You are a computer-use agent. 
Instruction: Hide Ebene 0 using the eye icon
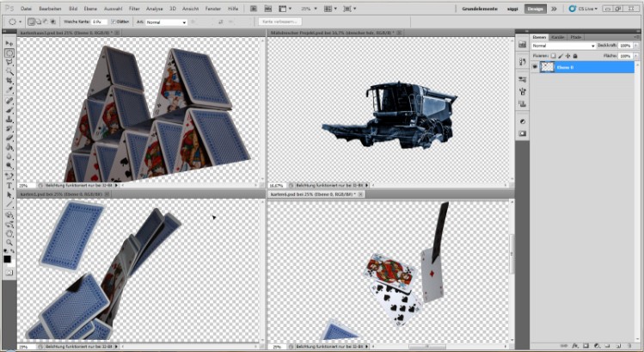click(535, 67)
